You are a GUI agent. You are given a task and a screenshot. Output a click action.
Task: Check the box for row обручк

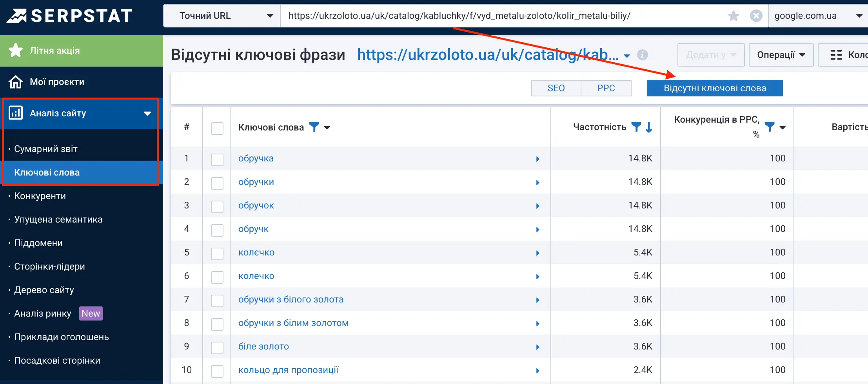217,230
